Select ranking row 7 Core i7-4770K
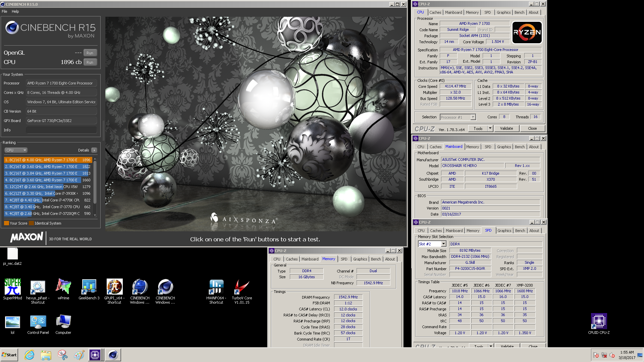 click(48, 200)
